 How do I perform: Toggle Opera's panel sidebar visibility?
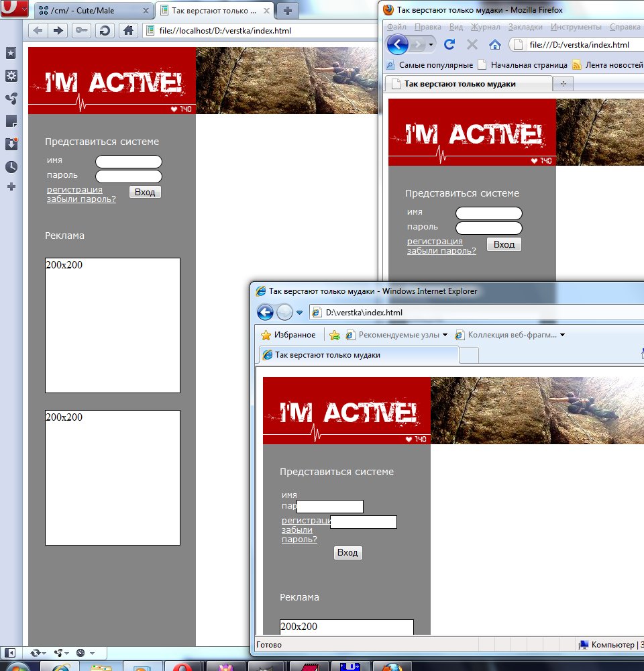(x=10, y=653)
